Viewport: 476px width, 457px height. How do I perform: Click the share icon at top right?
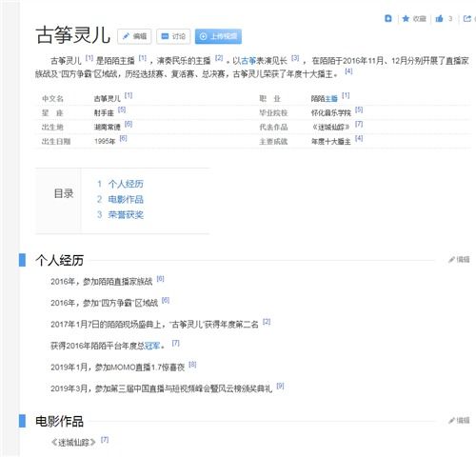point(467,18)
